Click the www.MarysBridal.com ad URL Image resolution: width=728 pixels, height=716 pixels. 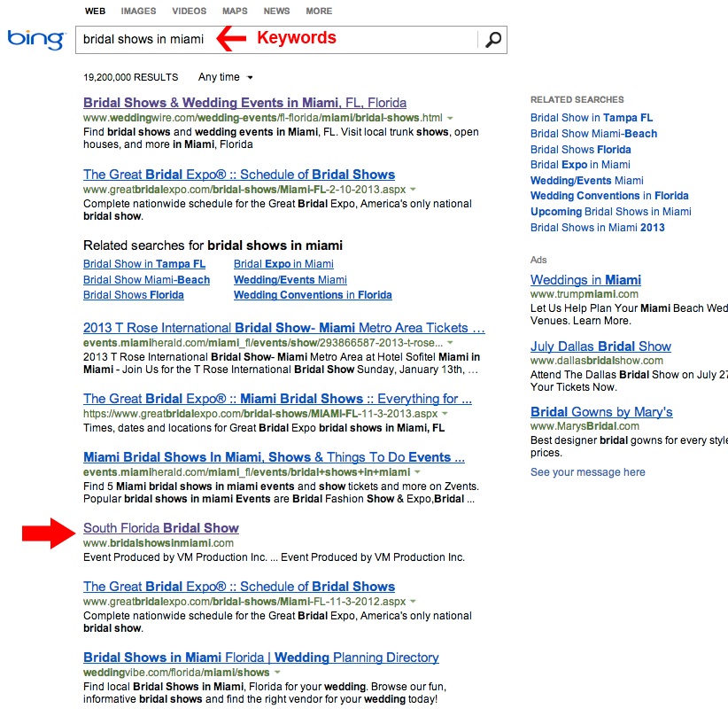tap(585, 426)
